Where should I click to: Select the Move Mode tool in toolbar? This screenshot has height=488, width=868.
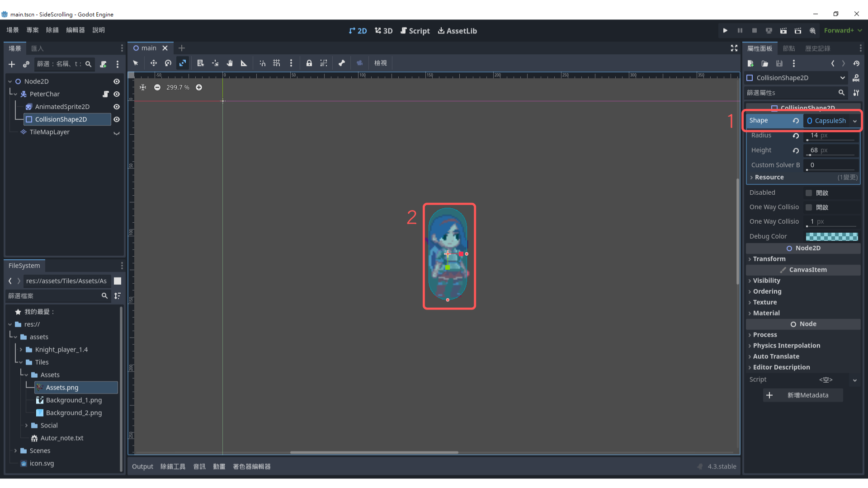point(153,63)
